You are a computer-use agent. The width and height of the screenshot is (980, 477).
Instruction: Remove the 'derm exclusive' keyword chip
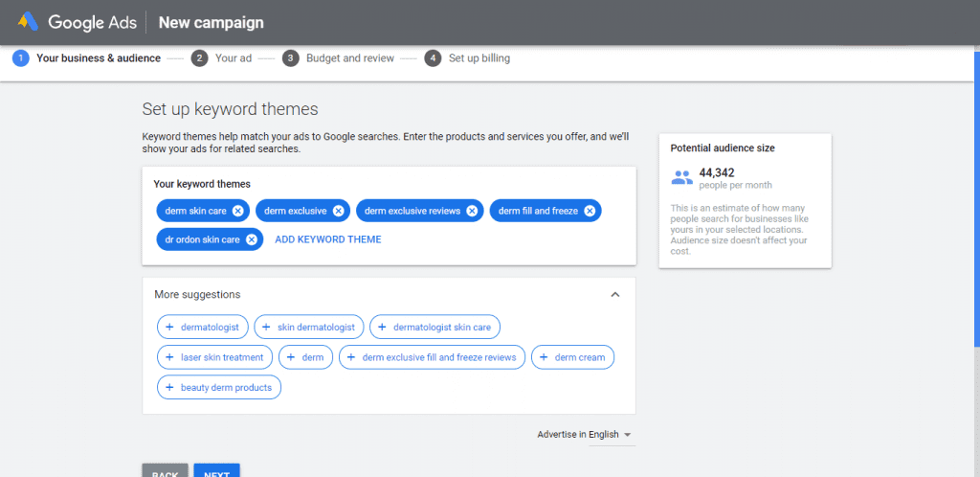tap(339, 211)
